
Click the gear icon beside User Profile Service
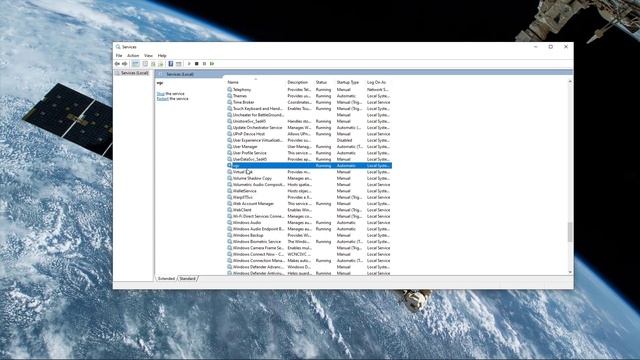click(x=229, y=153)
